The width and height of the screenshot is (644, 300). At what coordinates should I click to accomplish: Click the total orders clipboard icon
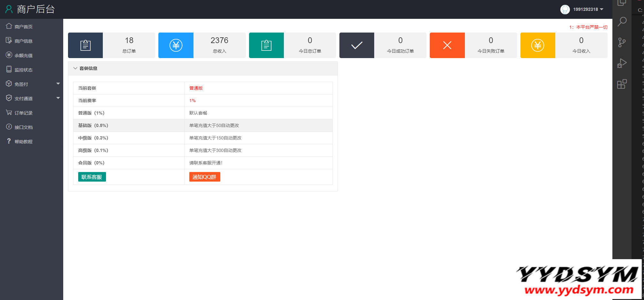click(85, 45)
